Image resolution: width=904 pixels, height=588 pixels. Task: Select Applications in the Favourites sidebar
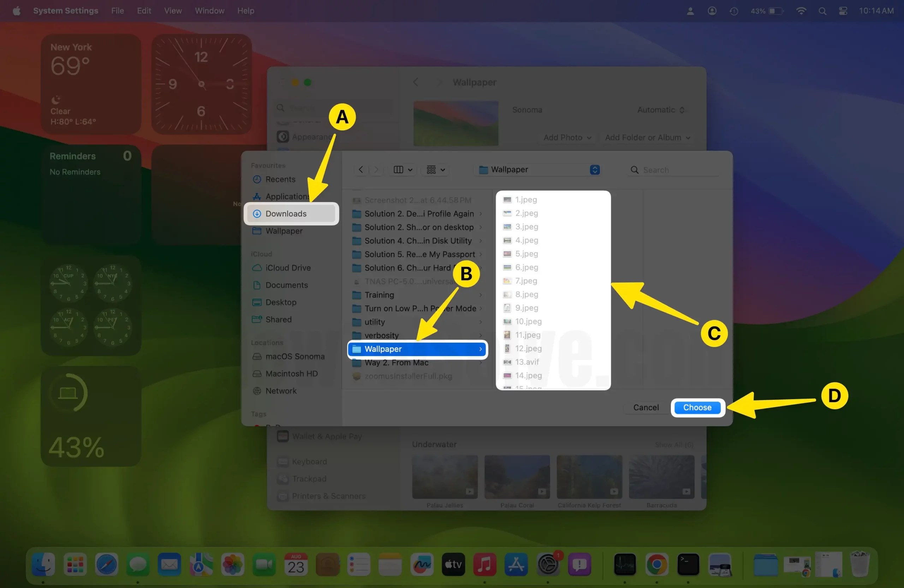pyautogui.click(x=287, y=196)
